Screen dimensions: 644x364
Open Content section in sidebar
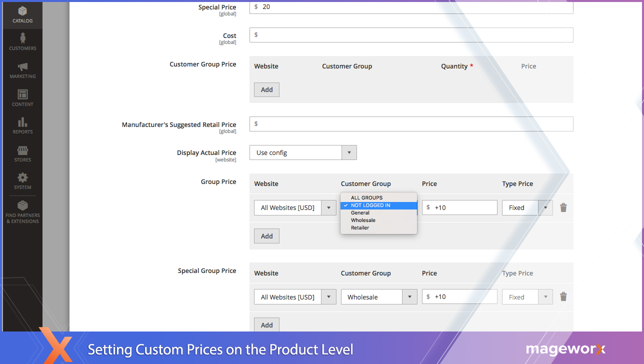pyautogui.click(x=22, y=98)
